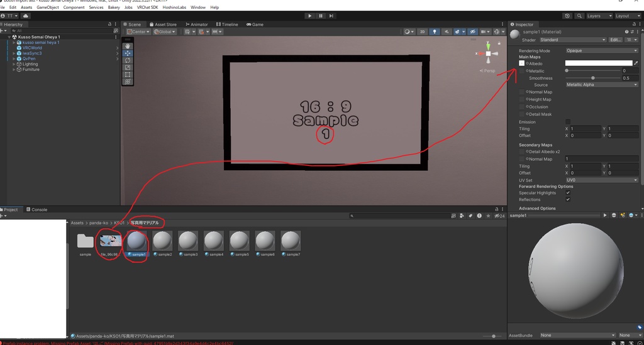Open scene camera settings dropdown
Image resolution: width=644 pixels, height=345 pixels.
pos(485,31)
